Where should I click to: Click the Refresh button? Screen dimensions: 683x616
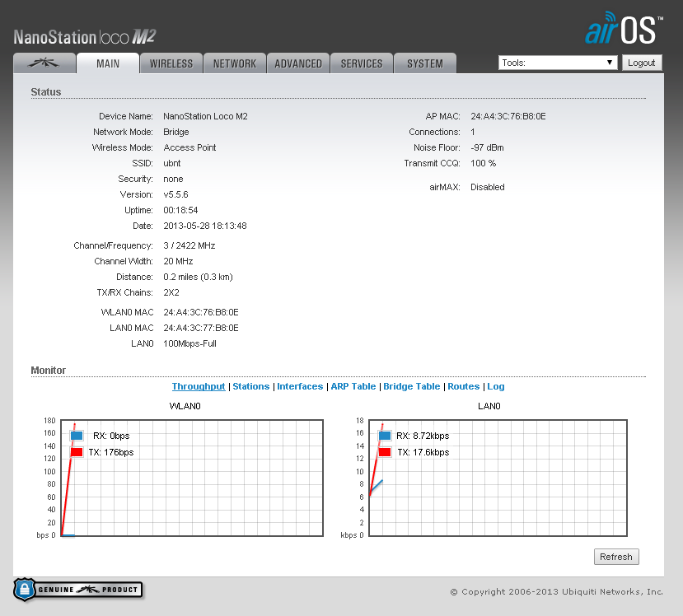pyautogui.click(x=616, y=557)
